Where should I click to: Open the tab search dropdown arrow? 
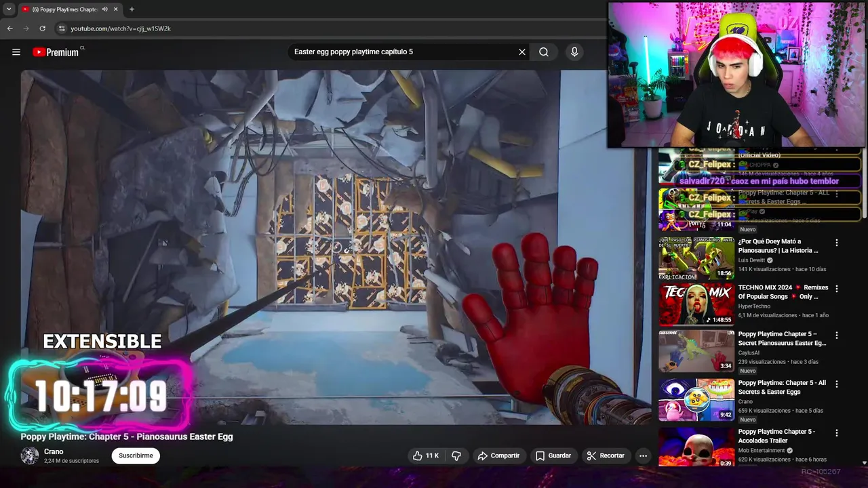click(x=9, y=9)
